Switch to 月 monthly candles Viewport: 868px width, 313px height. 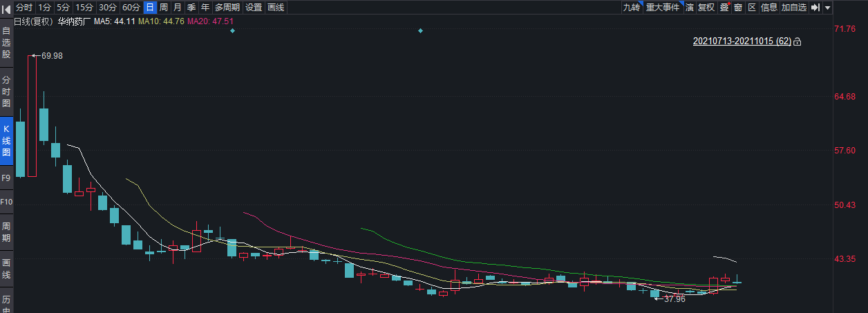point(178,7)
